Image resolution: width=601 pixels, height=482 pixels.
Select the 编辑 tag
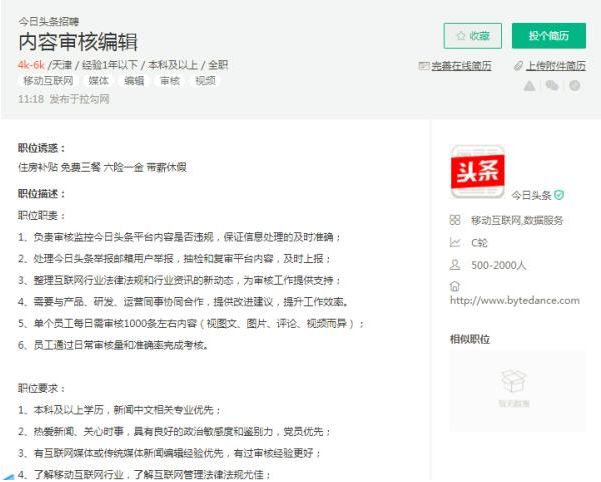point(134,80)
